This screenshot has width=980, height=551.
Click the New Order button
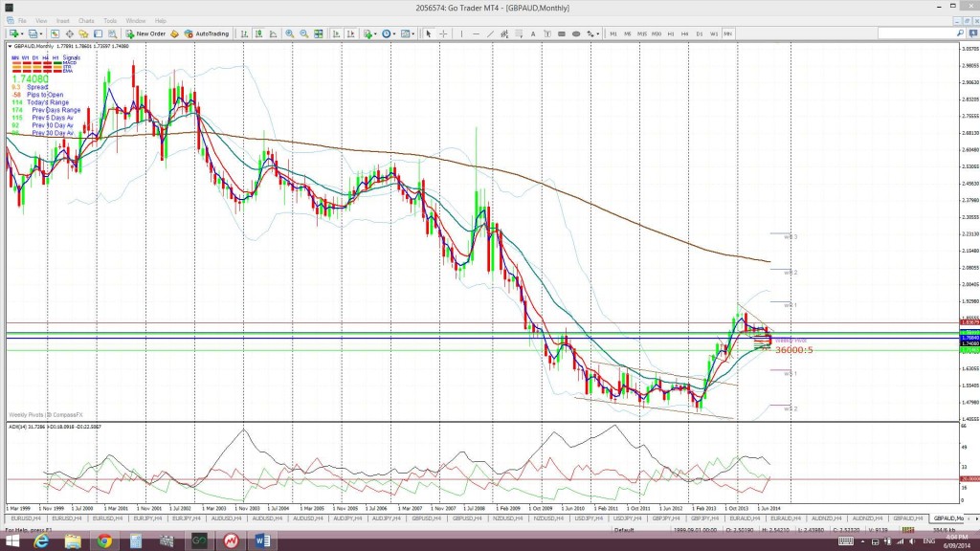[x=146, y=33]
